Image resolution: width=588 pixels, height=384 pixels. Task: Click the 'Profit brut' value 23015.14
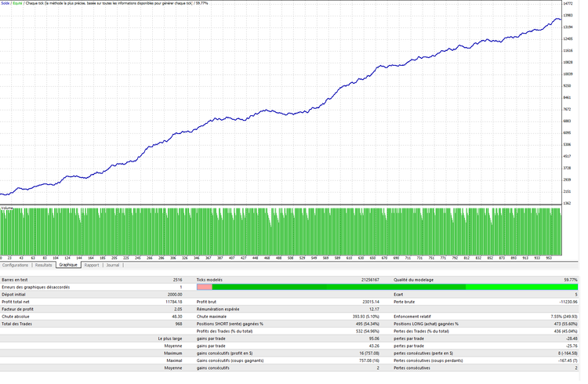tap(367, 301)
